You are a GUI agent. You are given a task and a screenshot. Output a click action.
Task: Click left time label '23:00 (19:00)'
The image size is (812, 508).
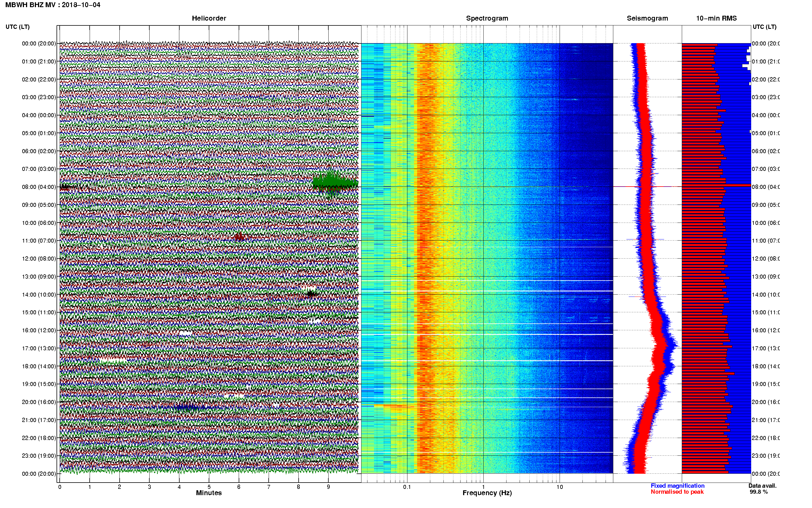[x=39, y=456]
